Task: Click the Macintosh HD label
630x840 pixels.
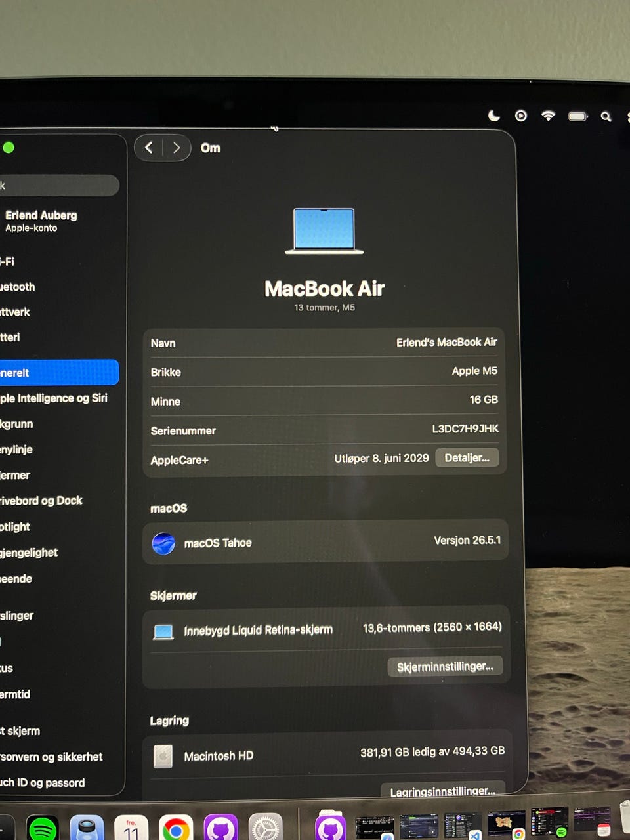Action: pos(219,756)
